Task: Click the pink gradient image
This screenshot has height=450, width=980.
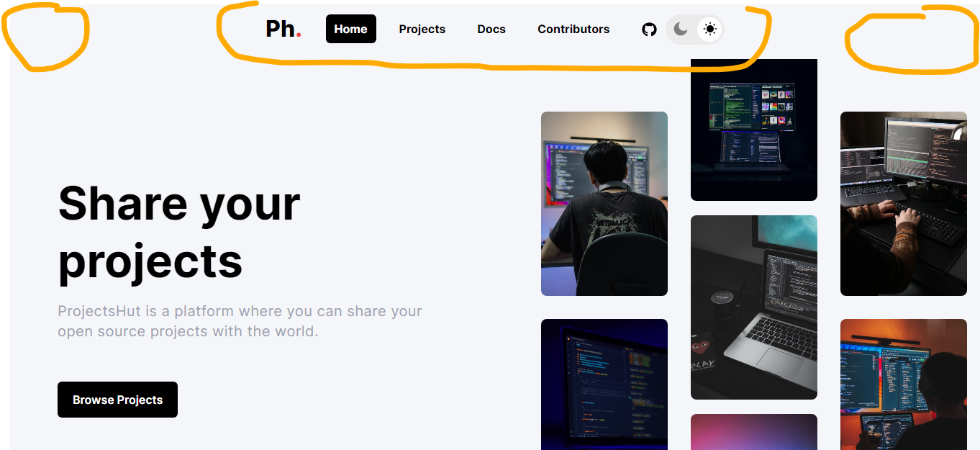Action: (753, 432)
